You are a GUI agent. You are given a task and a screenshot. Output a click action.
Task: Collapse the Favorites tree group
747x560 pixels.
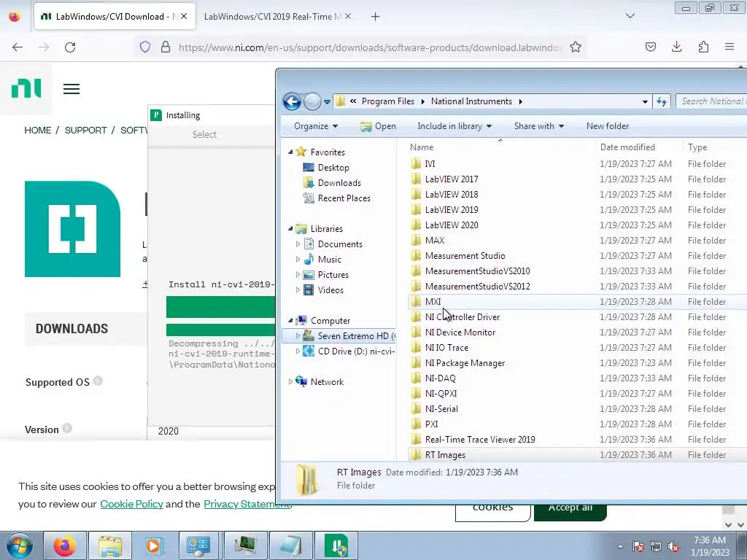pos(290,152)
